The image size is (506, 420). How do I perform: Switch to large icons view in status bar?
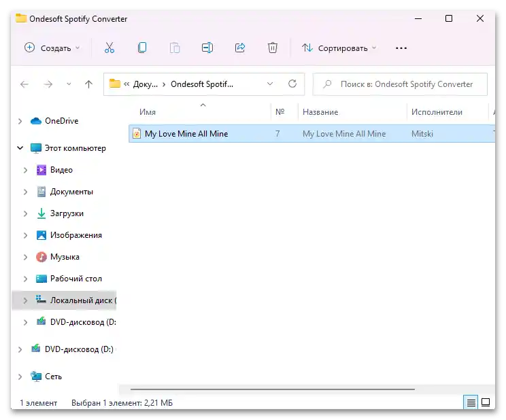[x=486, y=402]
